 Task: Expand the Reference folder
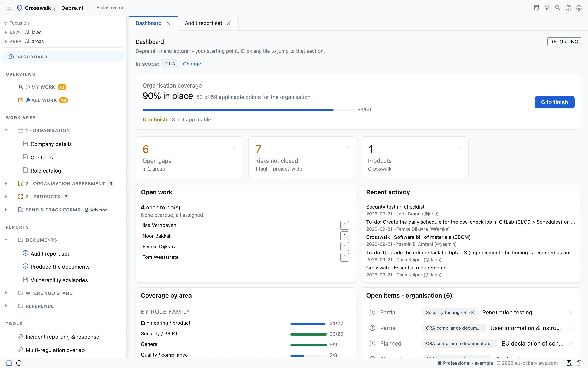(x=6, y=306)
